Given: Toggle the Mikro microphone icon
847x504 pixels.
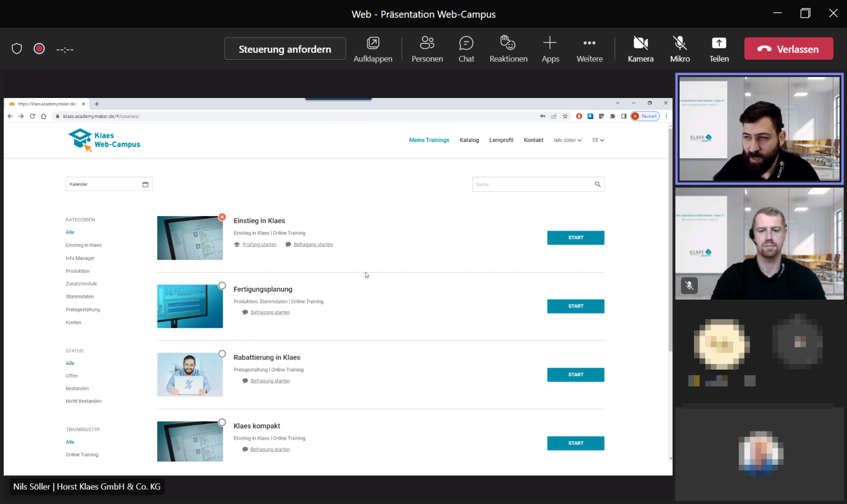Looking at the screenshot, I should tap(680, 43).
